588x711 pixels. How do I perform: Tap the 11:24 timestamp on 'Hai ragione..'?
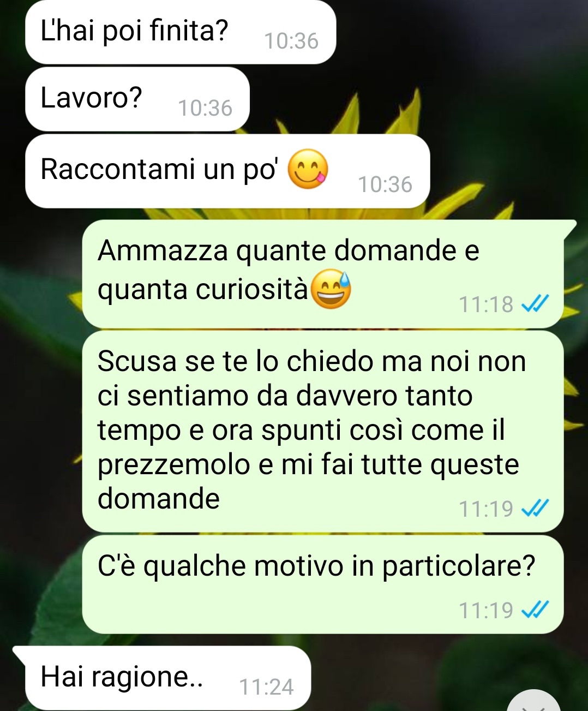point(266,686)
